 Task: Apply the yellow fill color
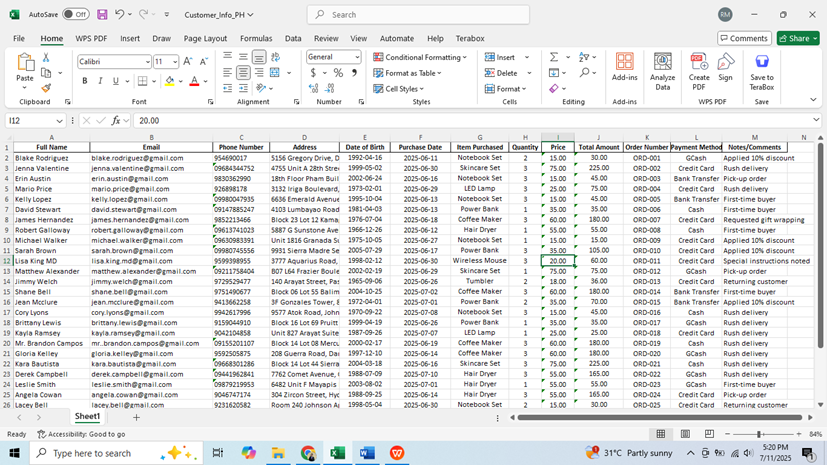click(x=169, y=81)
